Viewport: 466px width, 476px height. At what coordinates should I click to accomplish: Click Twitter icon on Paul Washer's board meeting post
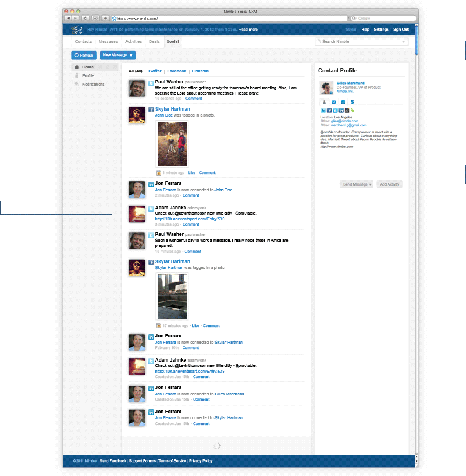(151, 83)
